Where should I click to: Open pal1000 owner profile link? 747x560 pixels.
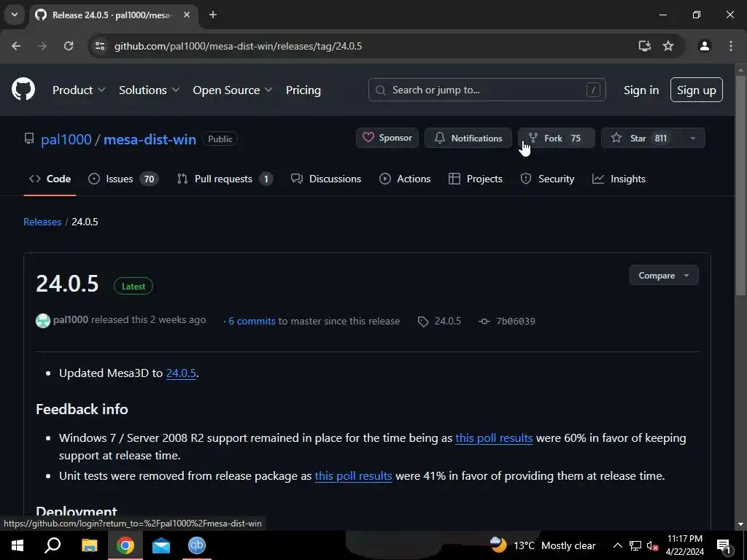[x=66, y=139]
